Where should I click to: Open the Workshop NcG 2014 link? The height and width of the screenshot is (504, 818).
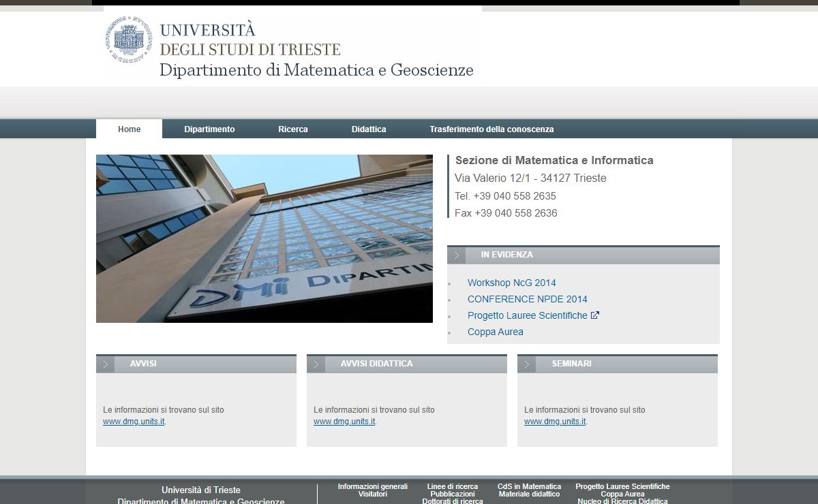click(x=512, y=283)
